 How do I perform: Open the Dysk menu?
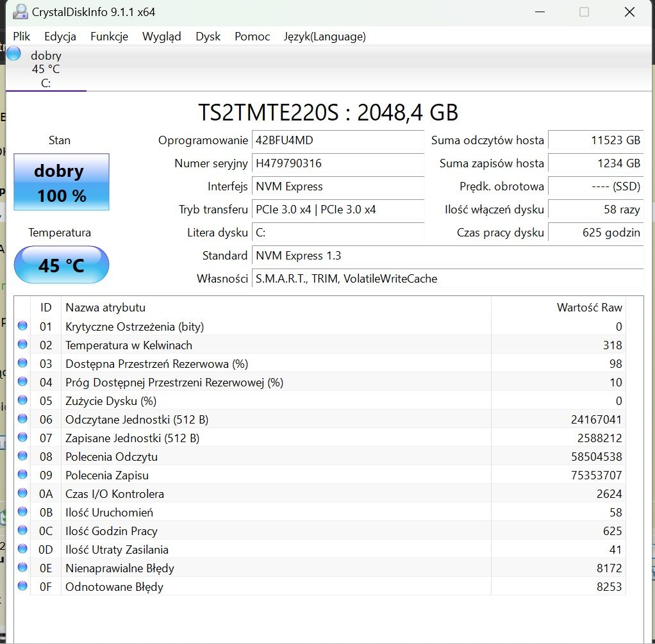pyautogui.click(x=208, y=37)
